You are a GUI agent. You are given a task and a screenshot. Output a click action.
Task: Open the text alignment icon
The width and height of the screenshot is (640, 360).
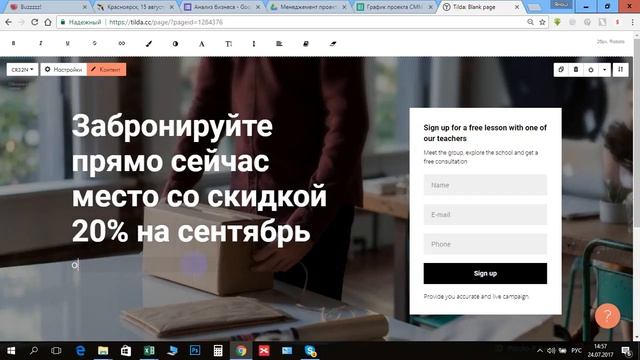point(279,44)
